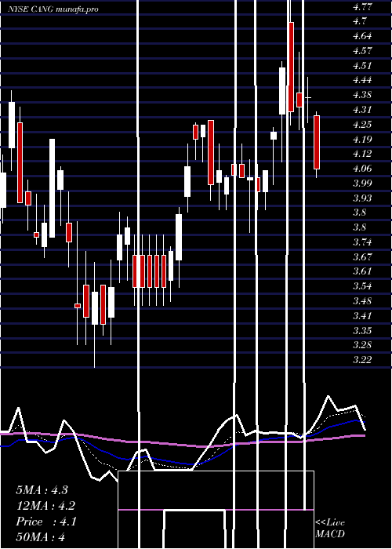The image size is (392, 549).
Task: Click the 4.64 price level label
Action: tap(362, 36)
